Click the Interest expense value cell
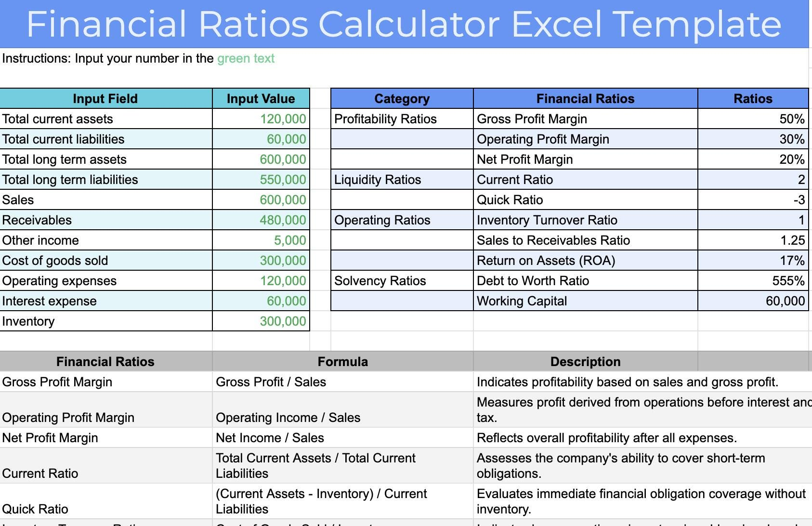812x526 pixels. 286,301
